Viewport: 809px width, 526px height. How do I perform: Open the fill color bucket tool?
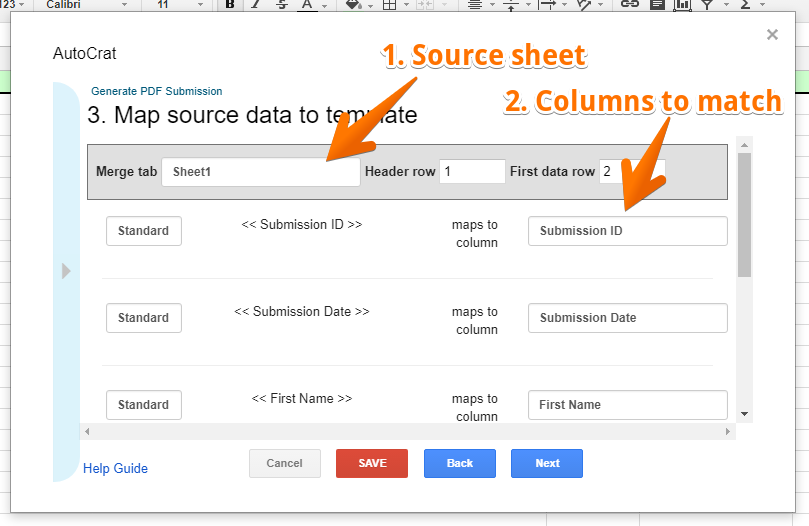pos(352,4)
